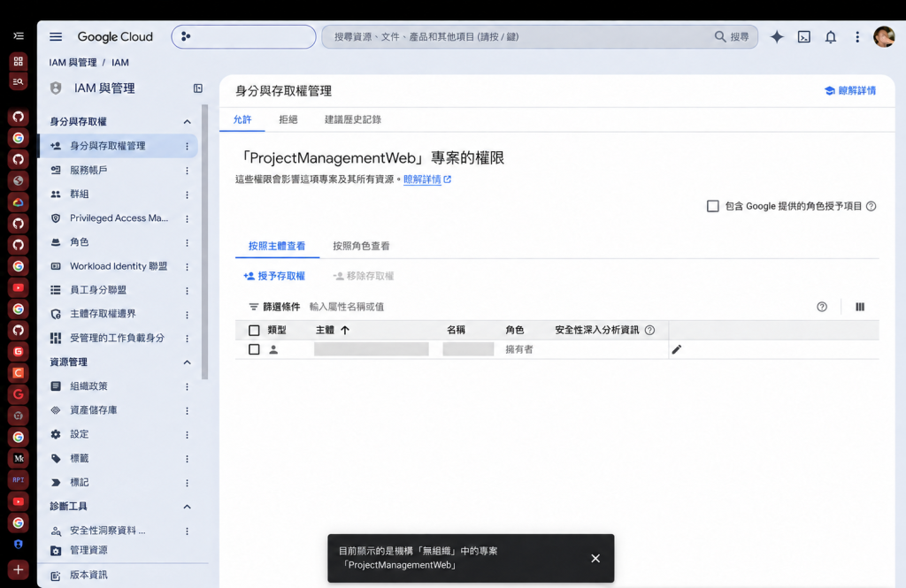906x588 pixels.
Task: Open the 瞭解詳情 link under project title
Action: tap(427, 179)
